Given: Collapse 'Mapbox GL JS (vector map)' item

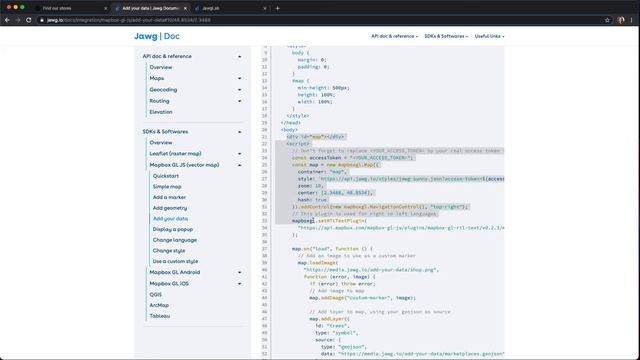Looking at the screenshot, I should [x=240, y=165].
